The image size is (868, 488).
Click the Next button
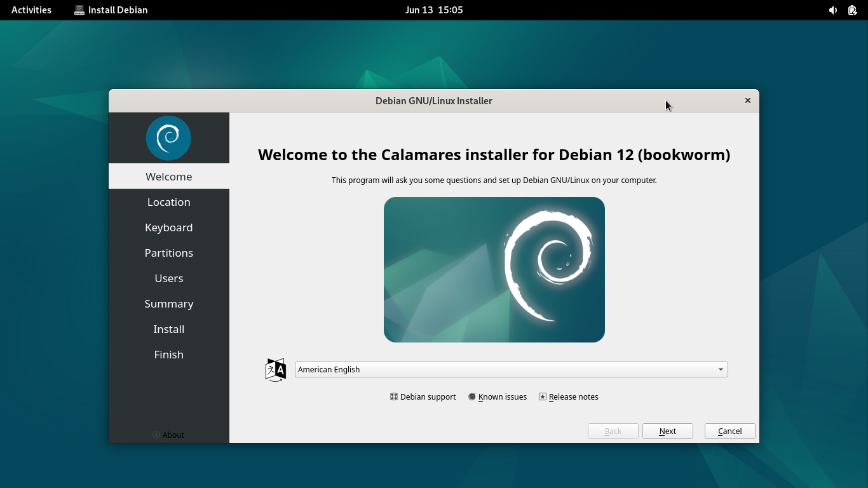pyautogui.click(x=667, y=431)
